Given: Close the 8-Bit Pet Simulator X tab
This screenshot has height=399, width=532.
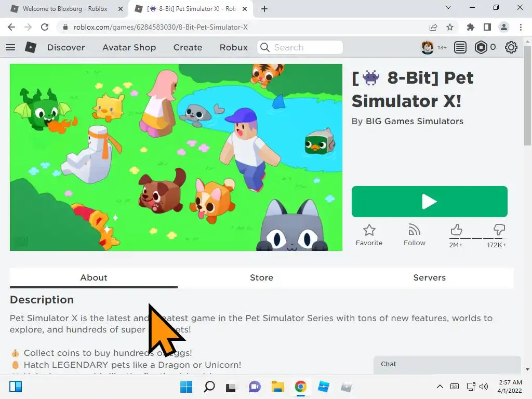Looking at the screenshot, I should 245,9.
